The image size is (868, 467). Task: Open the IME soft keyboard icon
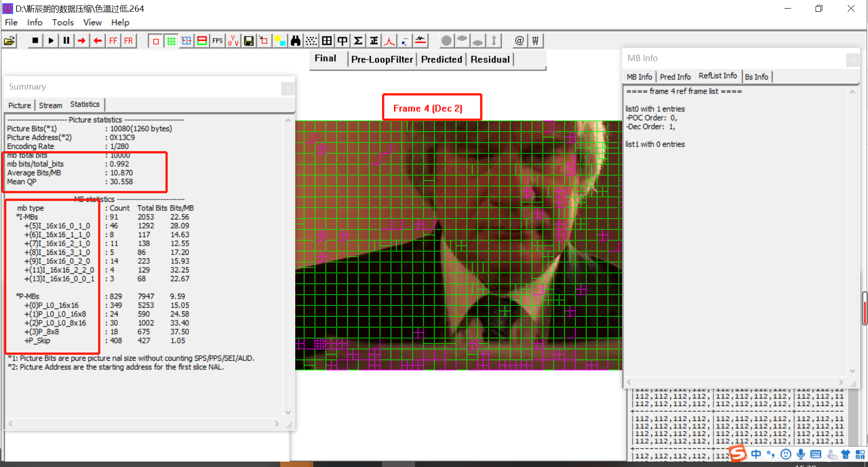(816, 454)
